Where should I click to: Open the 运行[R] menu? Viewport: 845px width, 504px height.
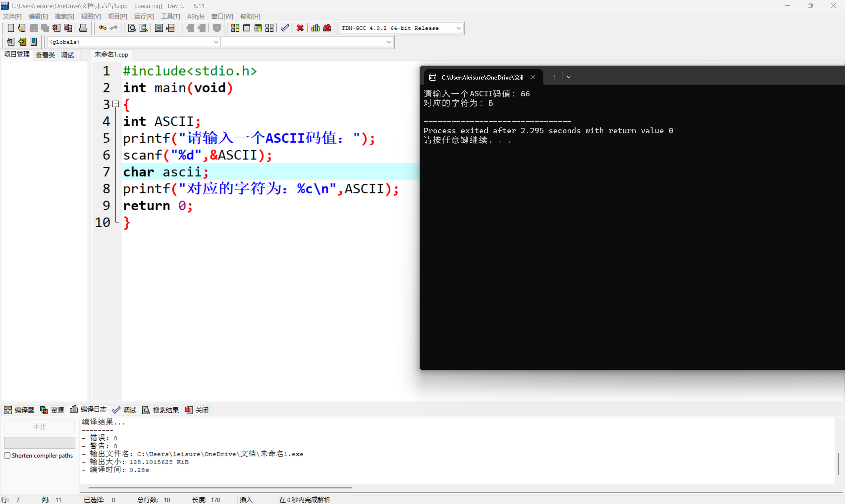[x=143, y=16]
